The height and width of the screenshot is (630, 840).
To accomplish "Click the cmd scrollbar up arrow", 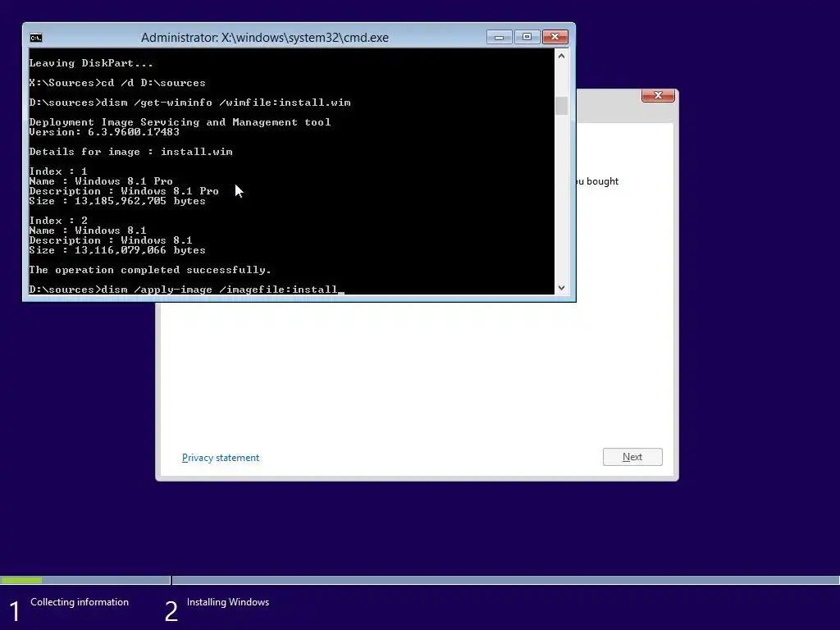I will (x=561, y=56).
